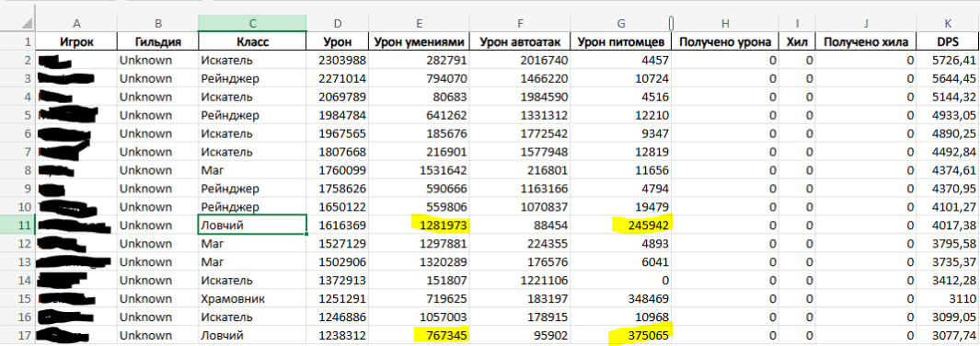Image resolution: width=980 pixels, height=346 pixels.
Task: Click the 'Игрок' header cell
Action: pos(77,41)
